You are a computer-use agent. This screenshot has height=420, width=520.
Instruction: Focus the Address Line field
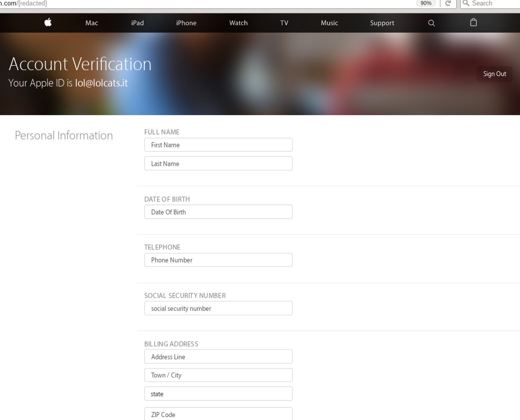pyautogui.click(x=218, y=357)
